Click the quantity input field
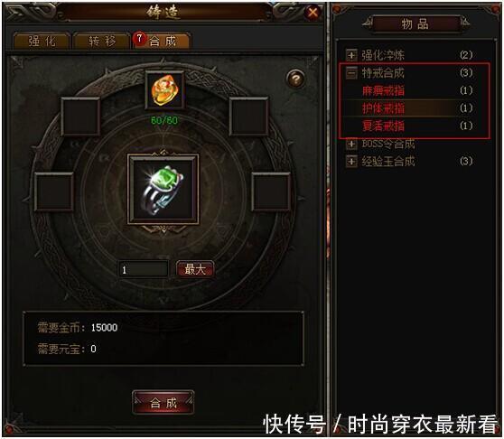Viewport: 504px width, 439px height. pos(144,269)
